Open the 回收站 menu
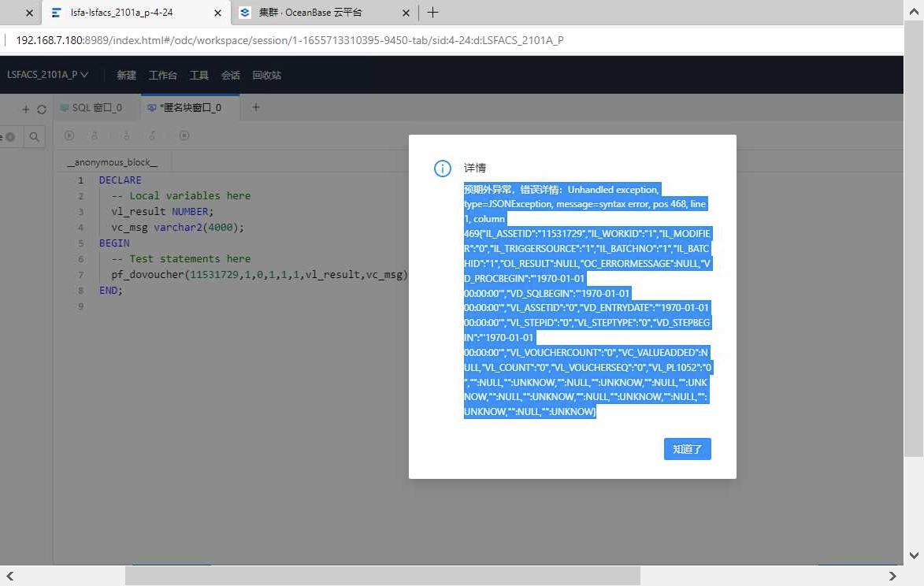The image size is (924, 586). 266,76
